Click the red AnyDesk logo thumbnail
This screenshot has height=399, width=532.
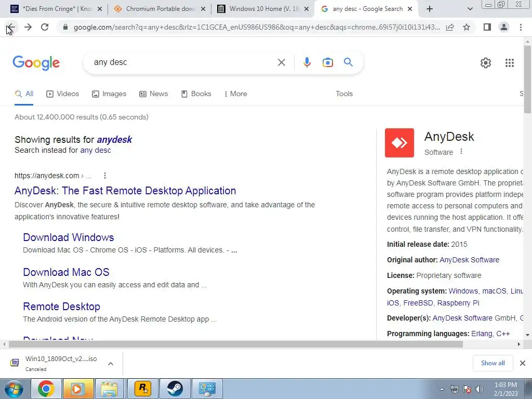click(x=400, y=143)
